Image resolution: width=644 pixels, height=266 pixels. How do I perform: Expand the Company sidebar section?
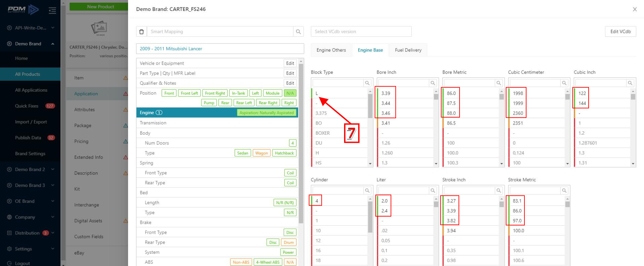pos(53,217)
